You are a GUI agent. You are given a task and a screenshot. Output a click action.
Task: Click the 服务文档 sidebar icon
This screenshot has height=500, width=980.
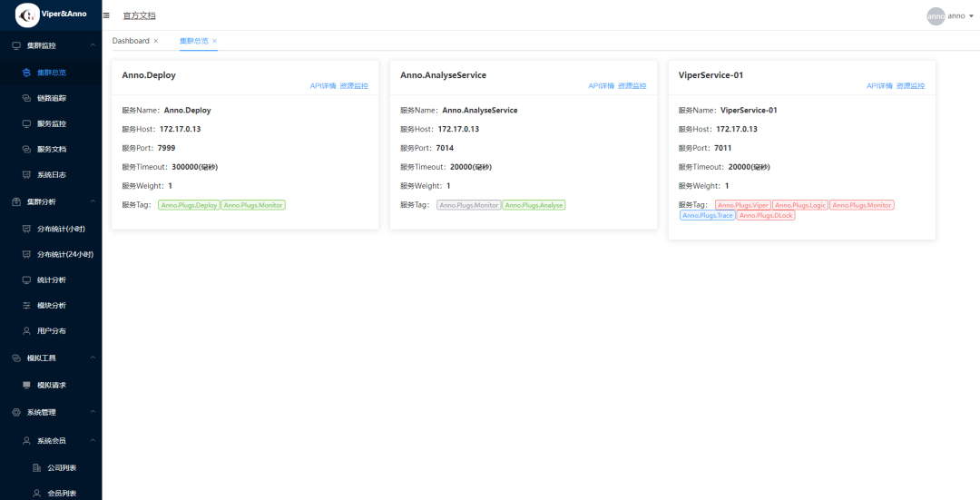[x=26, y=150]
